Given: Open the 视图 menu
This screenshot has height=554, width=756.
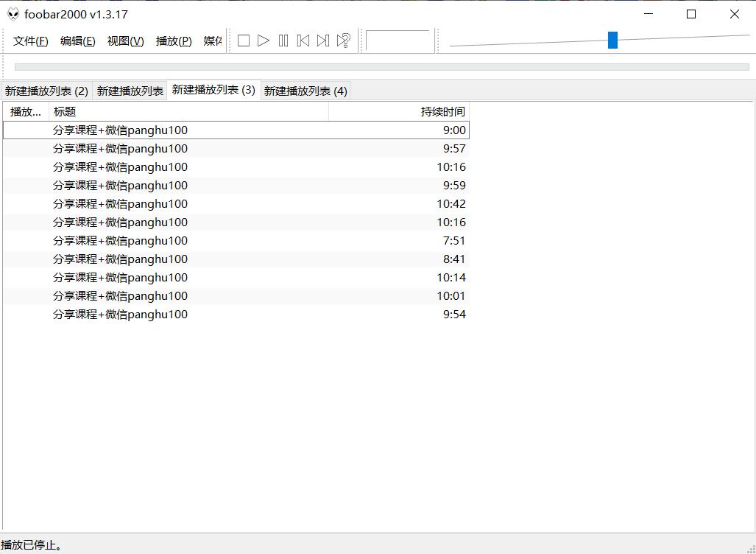Looking at the screenshot, I should 124,41.
